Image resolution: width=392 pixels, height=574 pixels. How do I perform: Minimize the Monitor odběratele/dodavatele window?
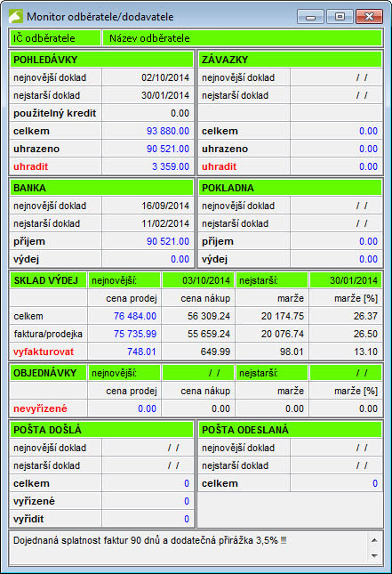310,17
